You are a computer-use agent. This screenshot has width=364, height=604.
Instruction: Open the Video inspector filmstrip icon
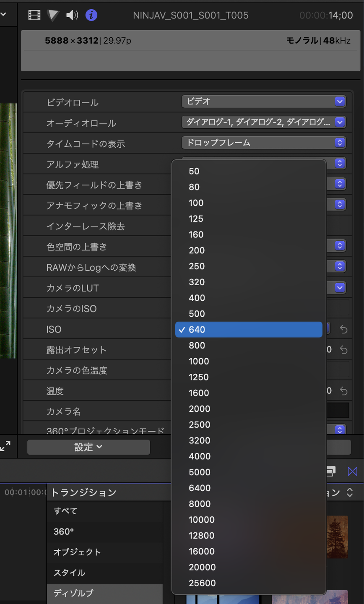(x=34, y=16)
